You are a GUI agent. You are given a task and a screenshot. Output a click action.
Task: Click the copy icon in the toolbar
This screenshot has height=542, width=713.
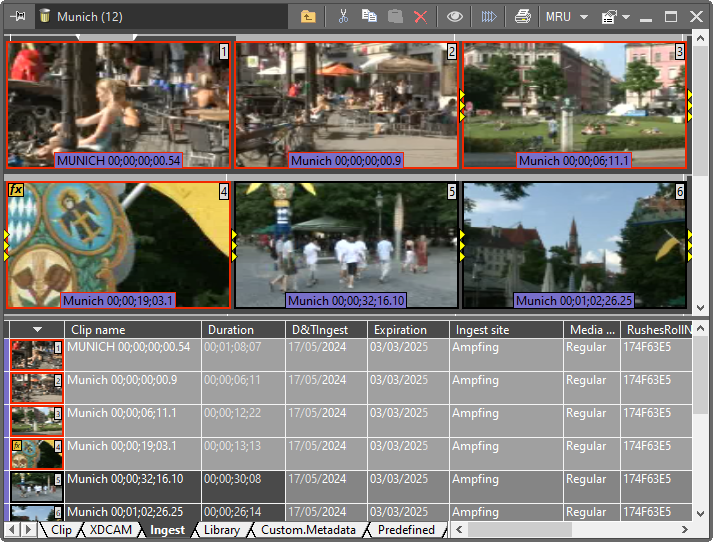pyautogui.click(x=369, y=16)
